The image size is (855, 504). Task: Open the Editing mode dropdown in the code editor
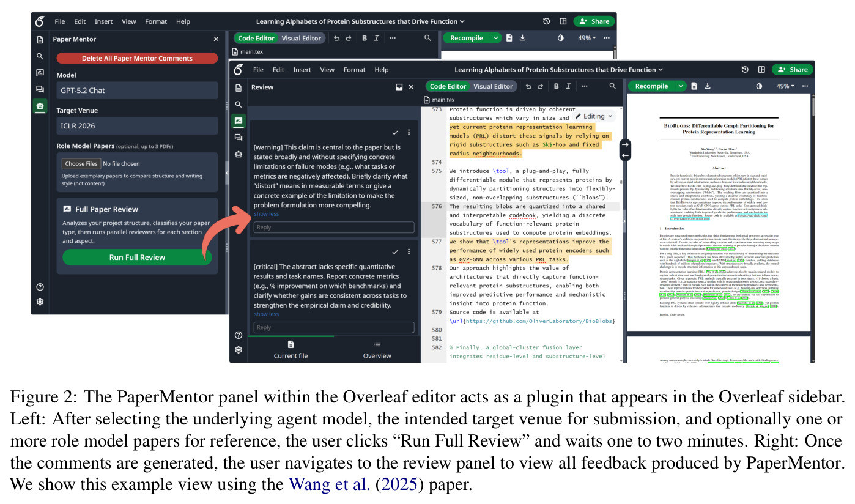594,116
